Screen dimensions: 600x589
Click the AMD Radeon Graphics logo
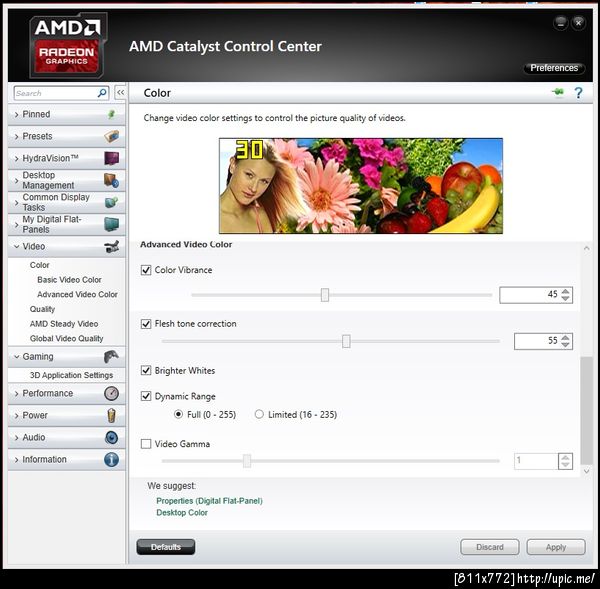[67, 45]
